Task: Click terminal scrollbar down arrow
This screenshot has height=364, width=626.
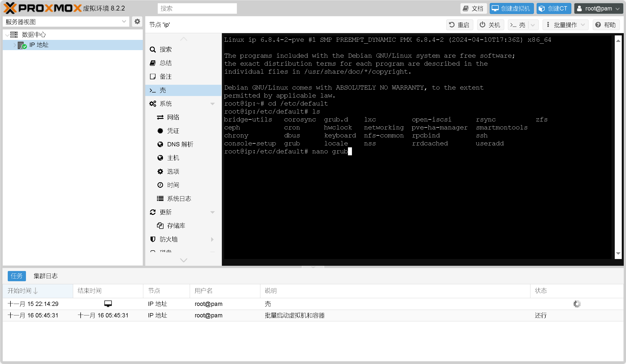Action: [x=618, y=253]
